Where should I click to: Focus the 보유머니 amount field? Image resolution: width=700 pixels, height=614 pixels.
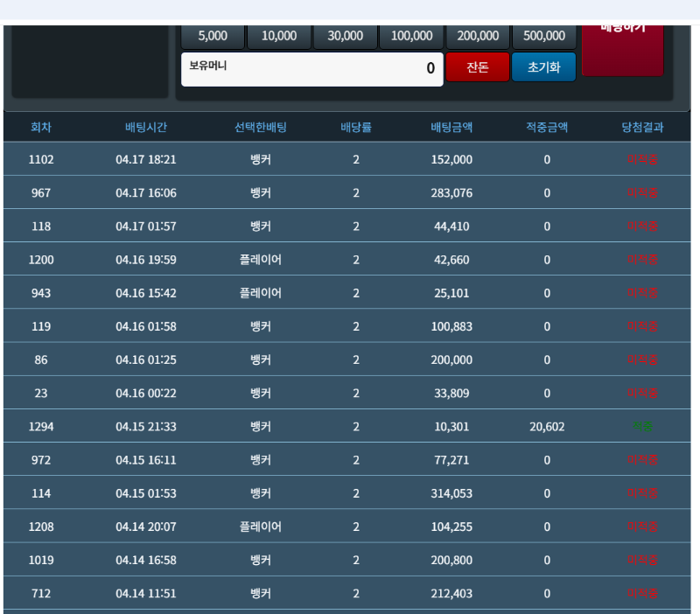[x=311, y=69]
